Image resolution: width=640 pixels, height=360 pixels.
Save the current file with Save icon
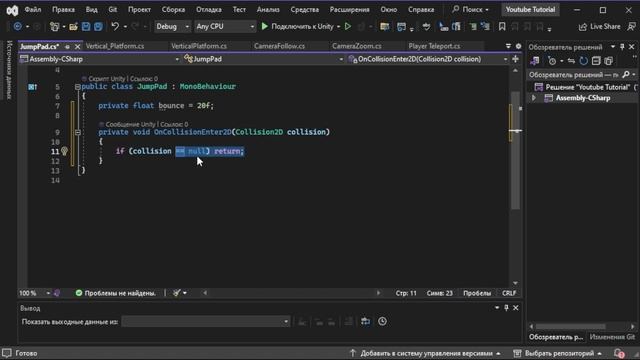click(86, 27)
